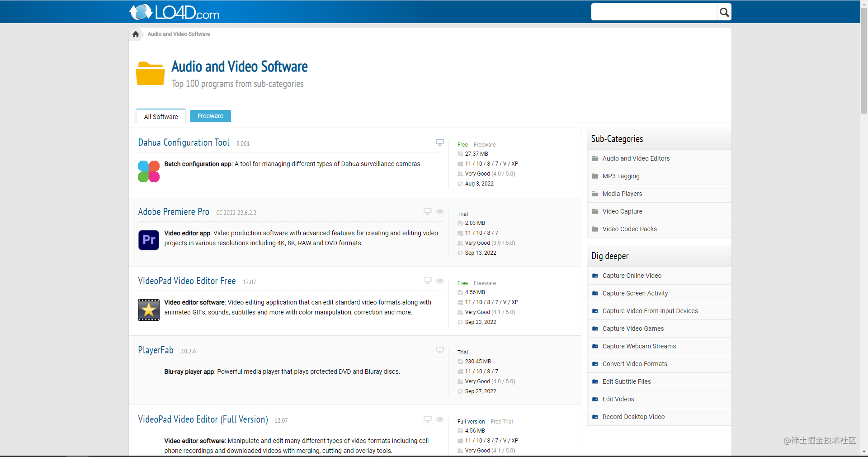The width and height of the screenshot is (868, 457).
Task: Click the eye icon beside Adobe Premiere Pro
Action: (439, 211)
